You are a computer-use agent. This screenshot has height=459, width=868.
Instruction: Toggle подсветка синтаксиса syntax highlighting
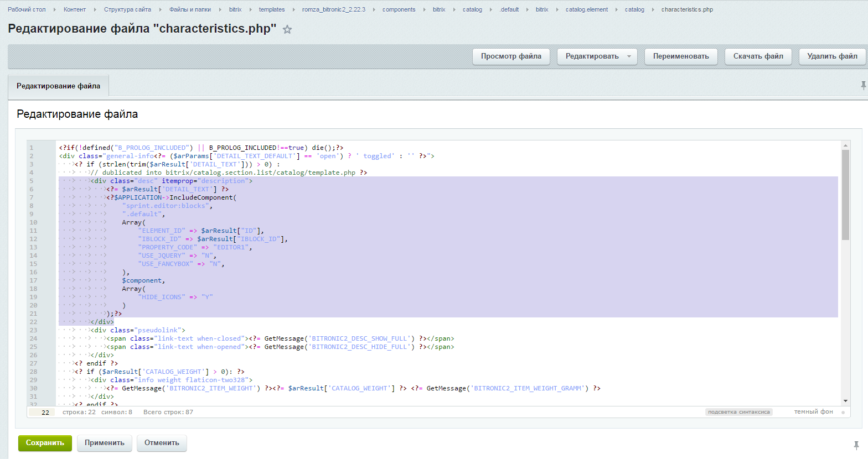point(738,412)
